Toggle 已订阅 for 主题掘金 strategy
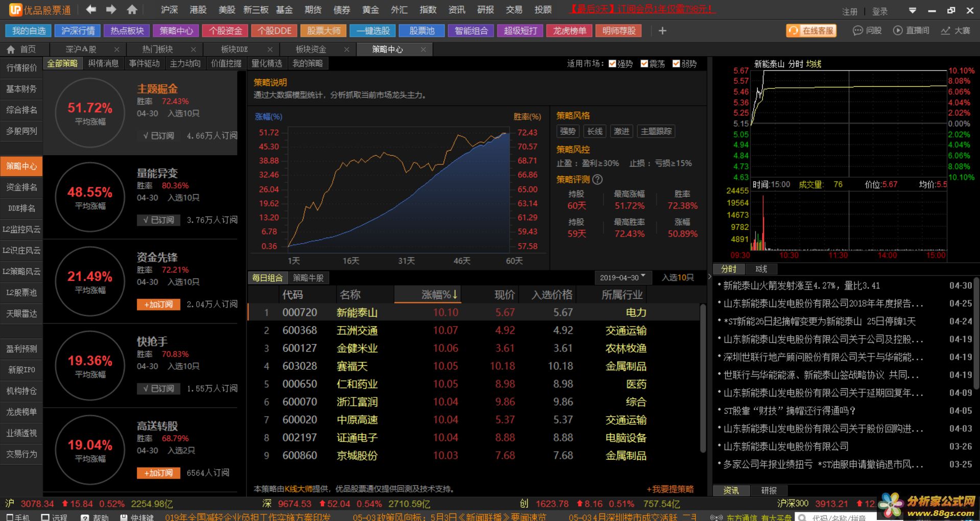The image size is (980, 521). (158, 136)
